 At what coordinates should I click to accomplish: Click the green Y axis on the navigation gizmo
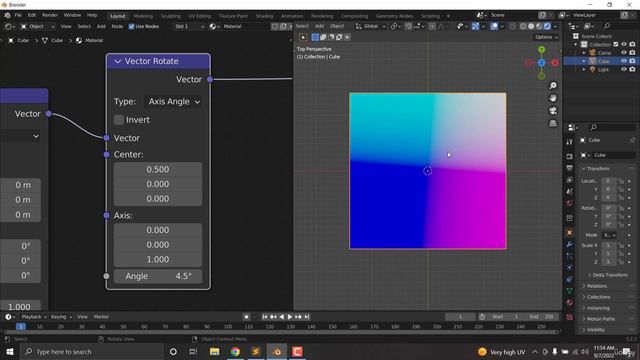coord(541,49)
